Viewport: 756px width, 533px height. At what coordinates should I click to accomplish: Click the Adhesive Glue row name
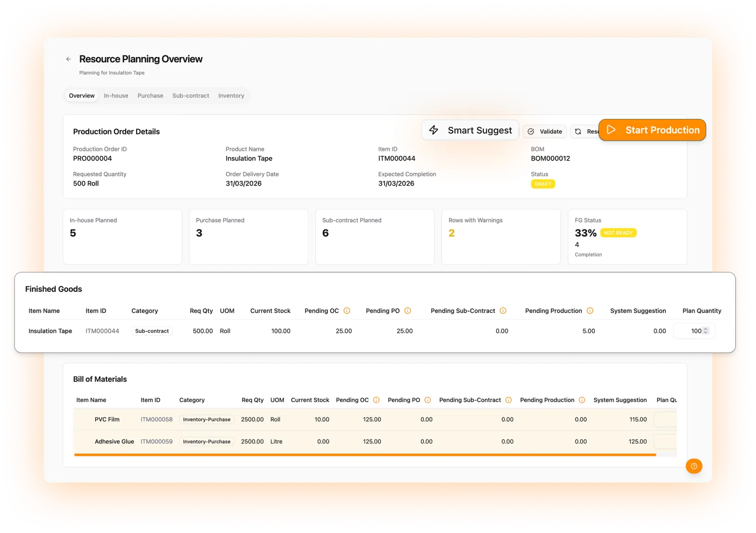[x=114, y=441]
